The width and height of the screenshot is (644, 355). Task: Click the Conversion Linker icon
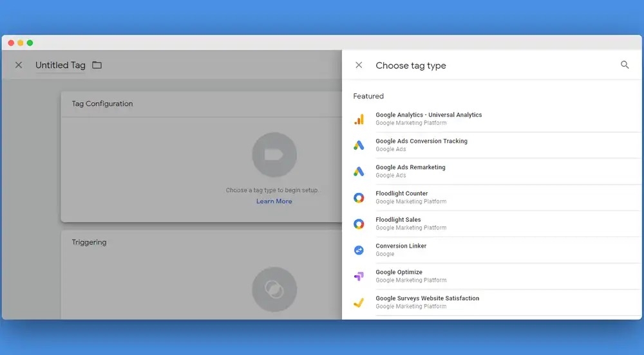pyautogui.click(x=359, y=250)
